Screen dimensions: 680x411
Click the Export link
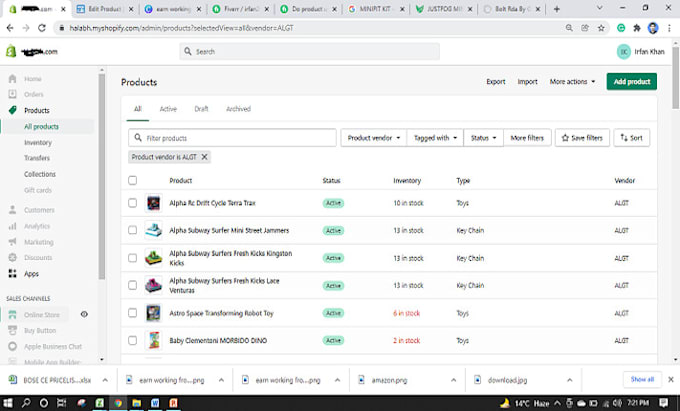pos(496,82)
